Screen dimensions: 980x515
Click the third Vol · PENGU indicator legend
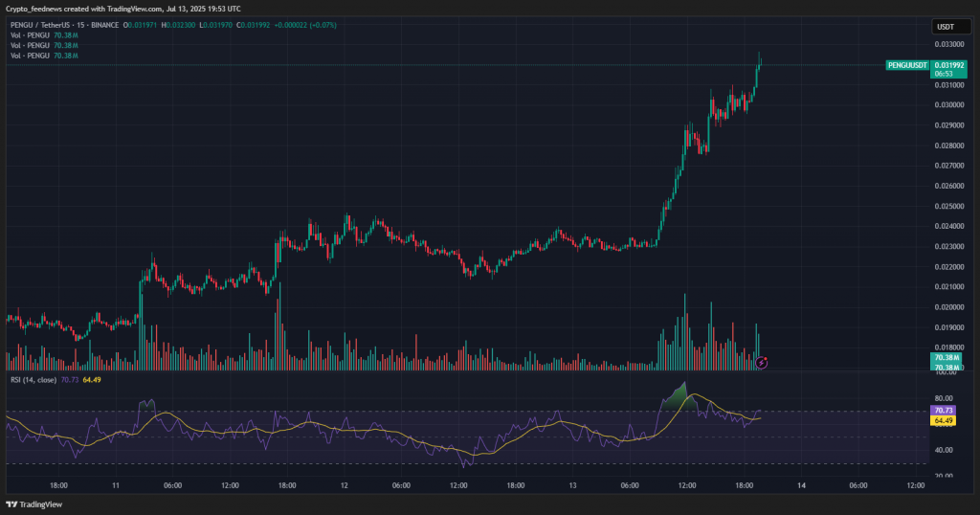coord(31,56)
